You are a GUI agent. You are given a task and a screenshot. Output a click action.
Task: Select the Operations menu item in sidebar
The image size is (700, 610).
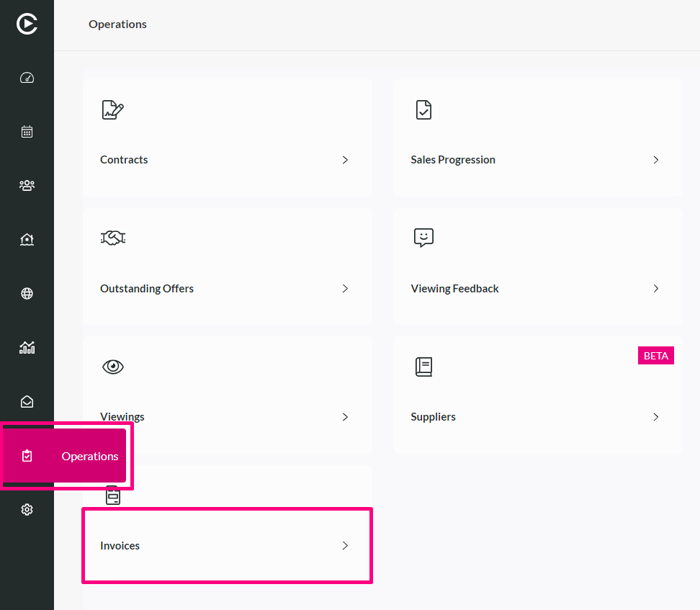point(64,456)
